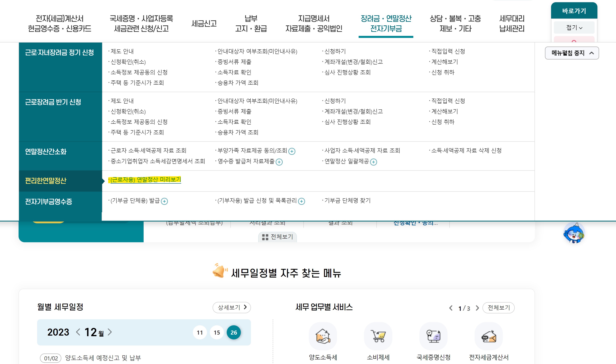Screen dimensions: 616x364
Task: Open 제도 안내 under 반기 신청
Action: click(x=122, y=101)
